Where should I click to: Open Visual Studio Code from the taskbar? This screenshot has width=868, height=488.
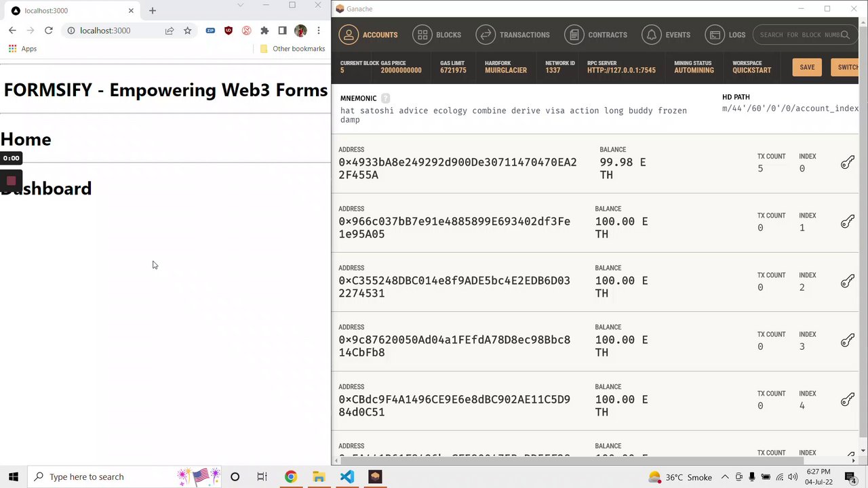(x=347, y=476)
